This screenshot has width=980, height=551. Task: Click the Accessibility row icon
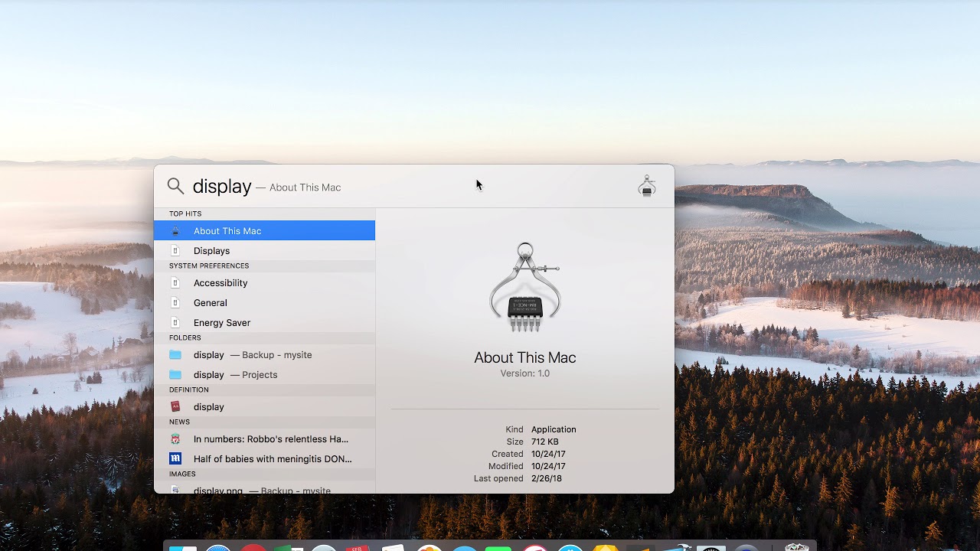coord(175,282)
